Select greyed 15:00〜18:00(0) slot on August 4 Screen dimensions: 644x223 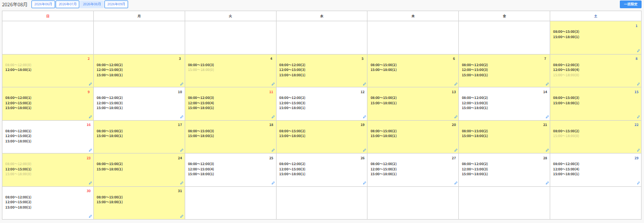201,70
